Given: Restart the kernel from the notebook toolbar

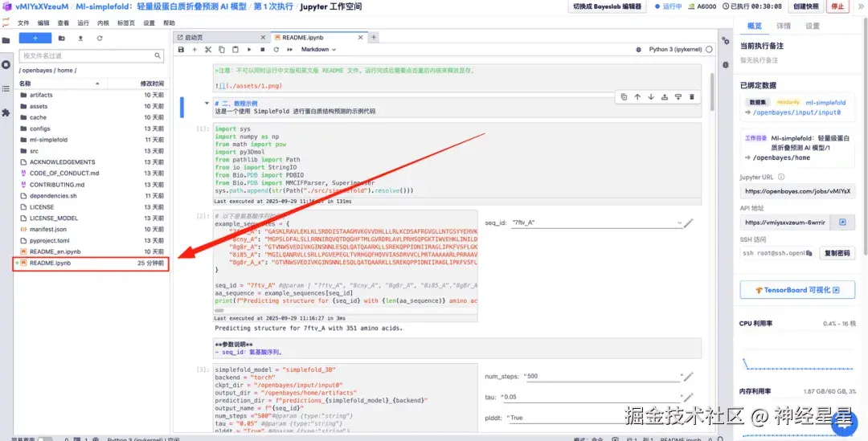Looking at the screenshot, I should click(276, 49).
